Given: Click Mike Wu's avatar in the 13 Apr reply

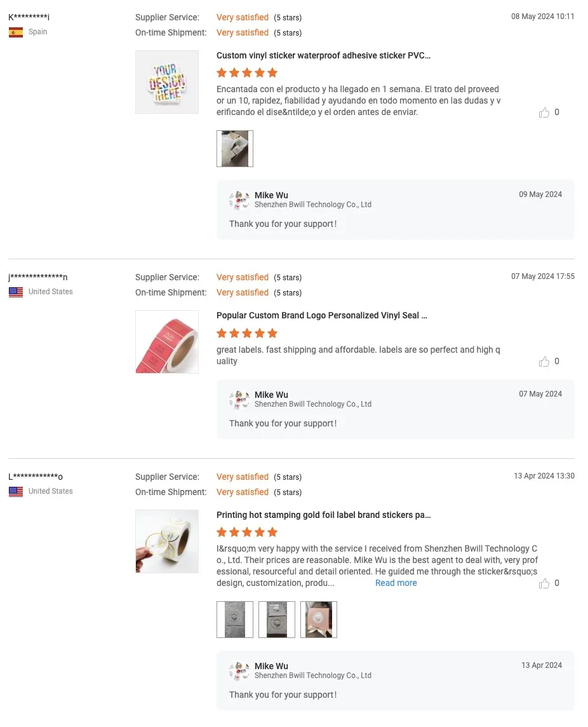Looking at the screenshot, I should [x=239, y=670].
